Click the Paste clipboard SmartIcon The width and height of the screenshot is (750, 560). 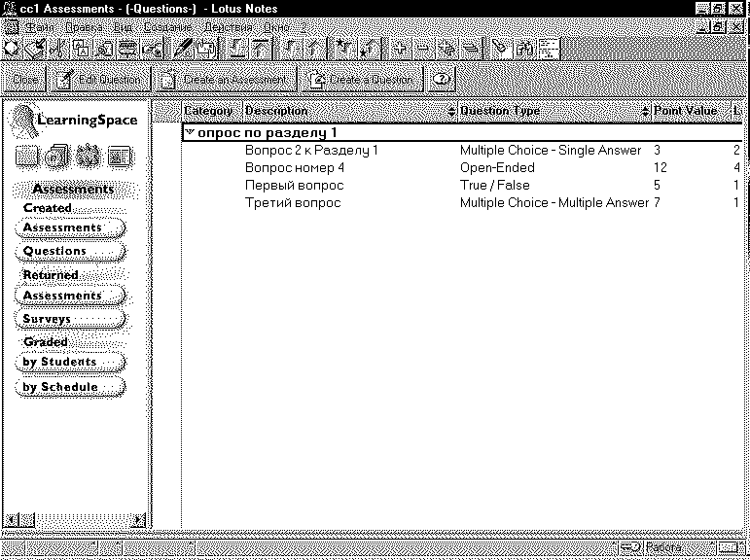(x=103, y=50)
